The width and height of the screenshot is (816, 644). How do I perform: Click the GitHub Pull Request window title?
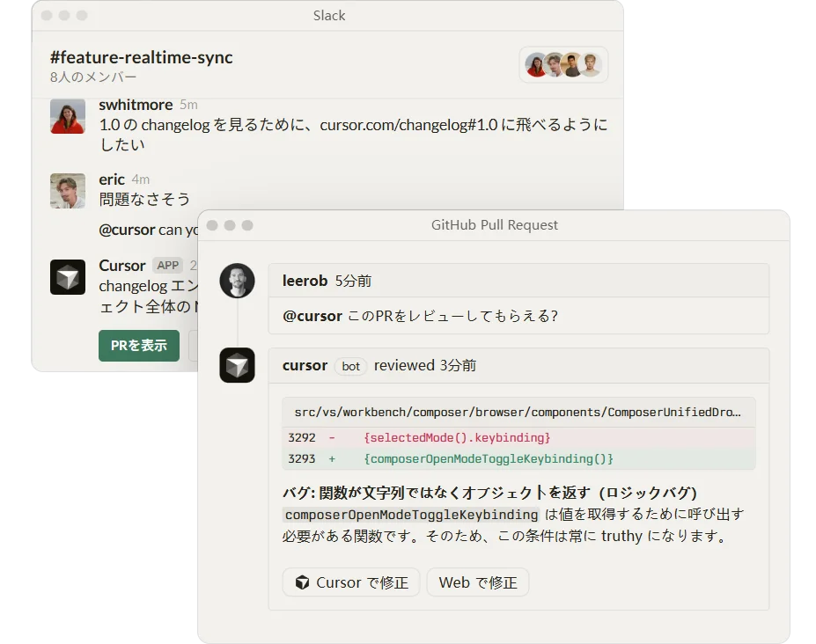[495, 224]
